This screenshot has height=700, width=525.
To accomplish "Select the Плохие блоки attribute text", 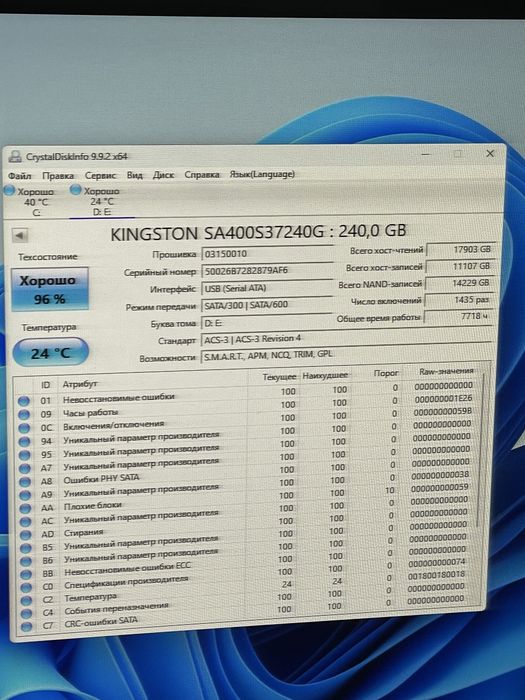I will 93,506.
